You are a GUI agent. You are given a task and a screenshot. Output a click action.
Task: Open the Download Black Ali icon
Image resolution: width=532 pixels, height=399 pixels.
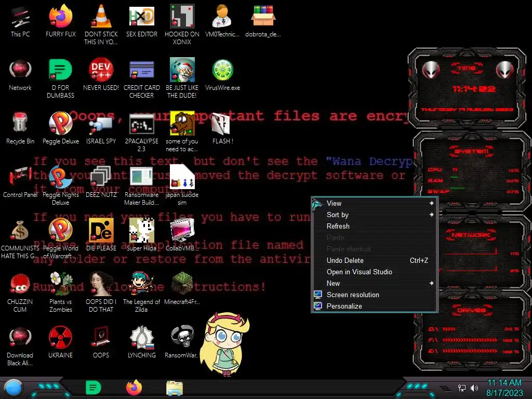pos(20,346)
